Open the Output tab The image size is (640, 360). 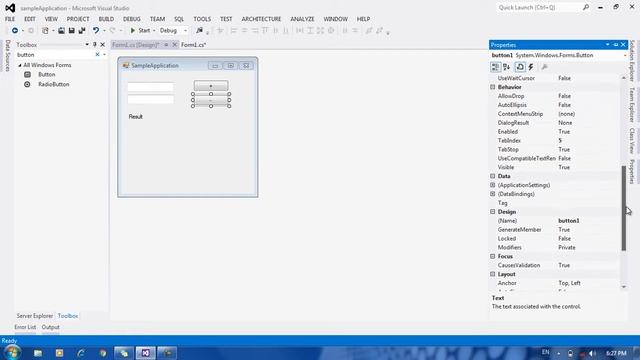(51, 327)
